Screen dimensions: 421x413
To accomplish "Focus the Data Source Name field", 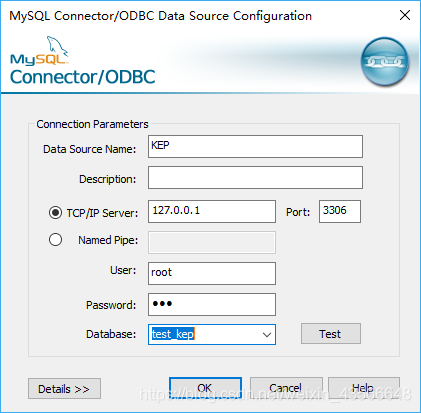I will pos(255,146).
